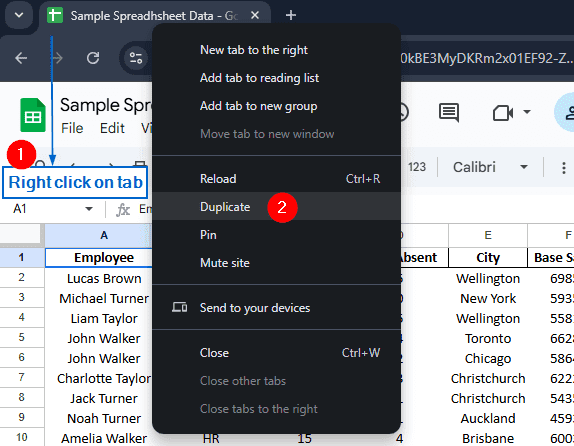This screenshot has height=446, width=574.
Task: Click Close in the context menu
Action: pyautogui.click(x=276, y=353)
